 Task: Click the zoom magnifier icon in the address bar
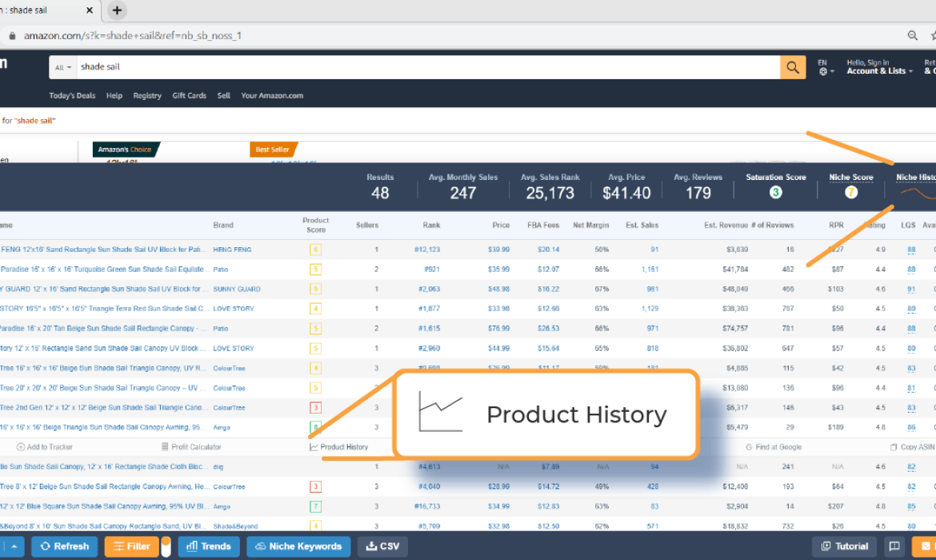tap(912, 36)
